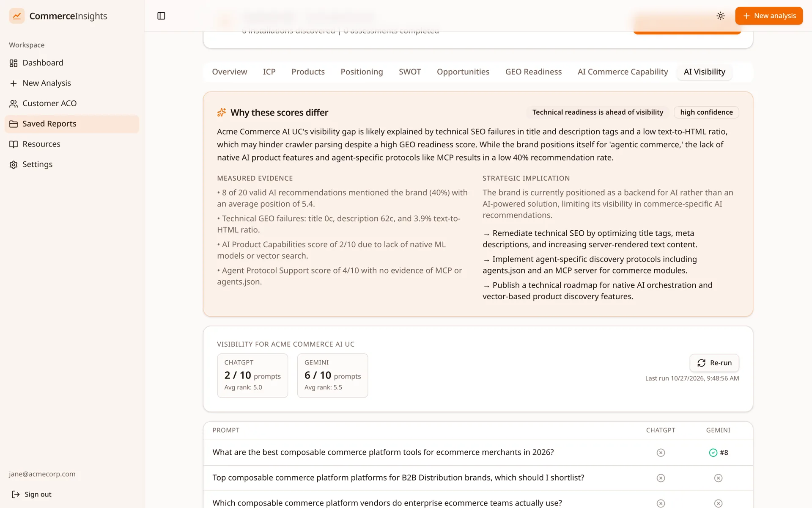Click the Resources book icon
The image size is (812, 508).
point(14,144)
